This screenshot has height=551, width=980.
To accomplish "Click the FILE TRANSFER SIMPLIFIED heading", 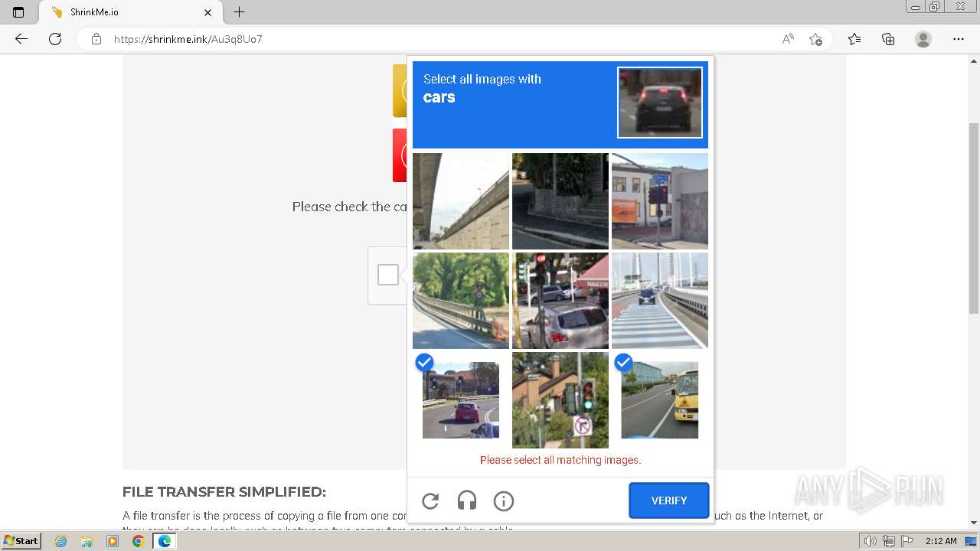I will pos(224,492).
